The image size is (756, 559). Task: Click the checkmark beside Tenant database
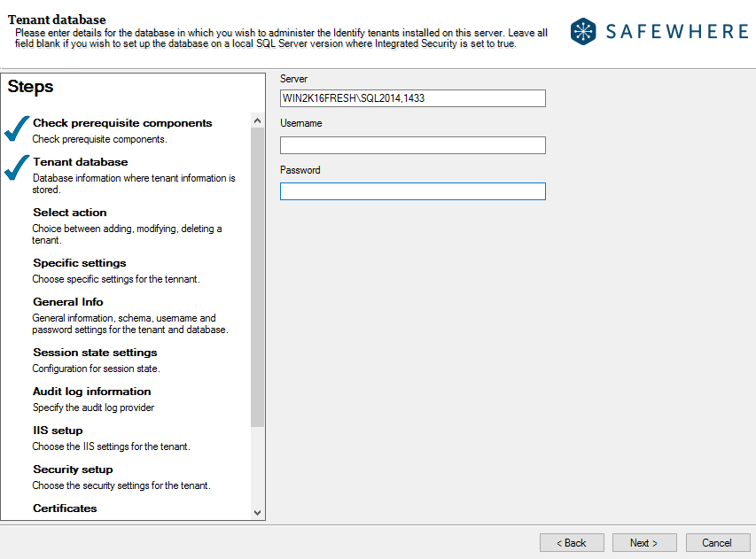[15, 168]
